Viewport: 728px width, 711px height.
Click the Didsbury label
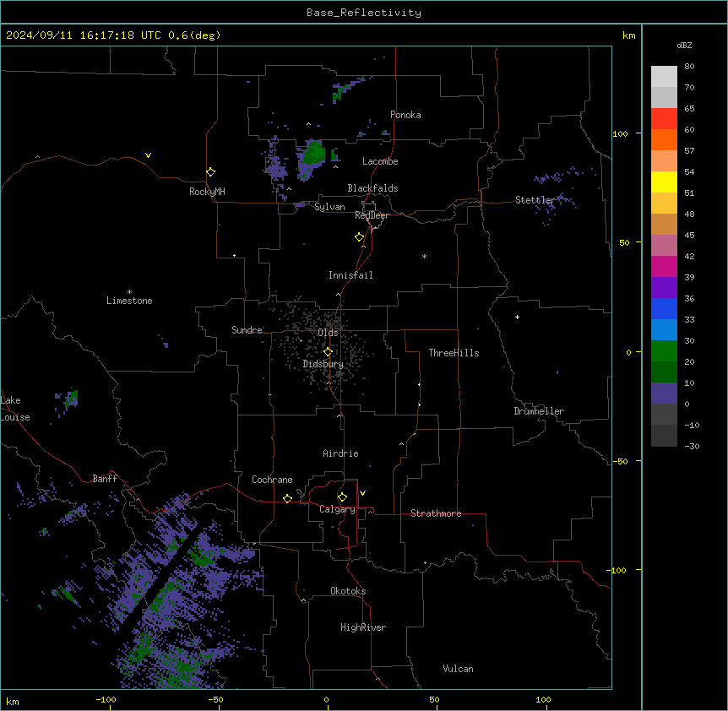point(323,364)
